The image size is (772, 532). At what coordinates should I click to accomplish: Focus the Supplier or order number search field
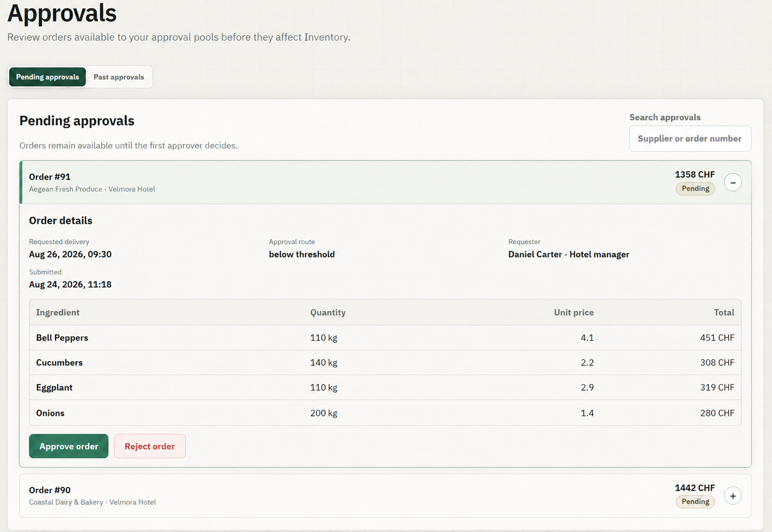click(690, 138)
